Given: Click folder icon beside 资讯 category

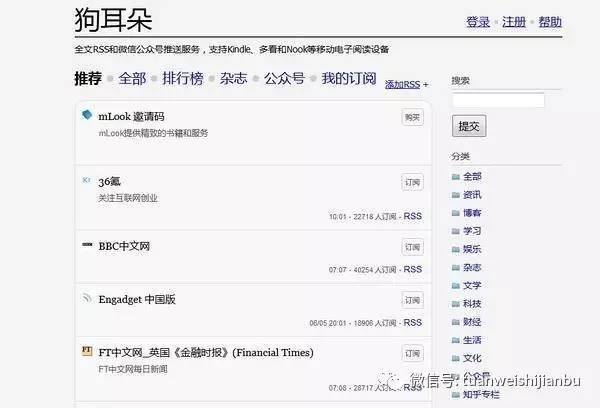Looking at the screenshot, I should click(455, 195).
